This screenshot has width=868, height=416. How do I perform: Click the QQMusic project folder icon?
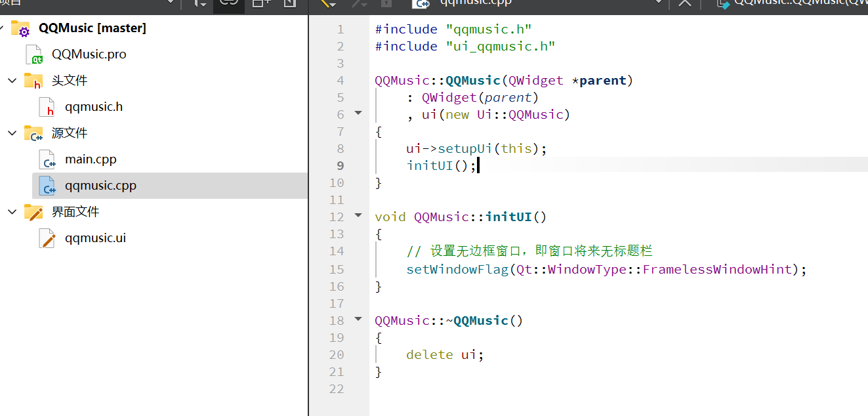(21, 28)
